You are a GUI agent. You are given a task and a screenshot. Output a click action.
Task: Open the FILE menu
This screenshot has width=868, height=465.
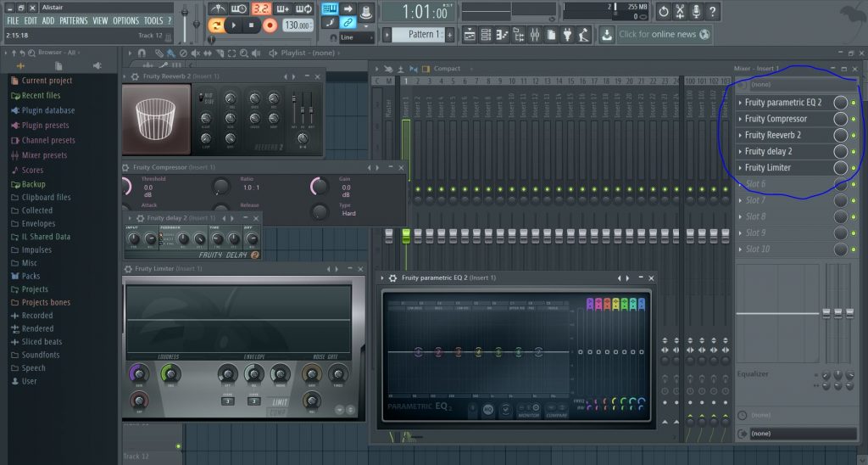13,20
